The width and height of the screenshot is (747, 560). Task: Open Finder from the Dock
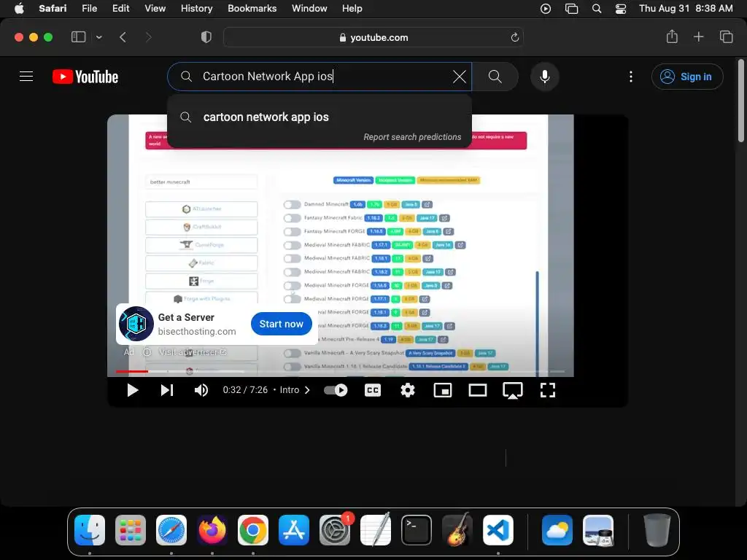tap(90, 529)
